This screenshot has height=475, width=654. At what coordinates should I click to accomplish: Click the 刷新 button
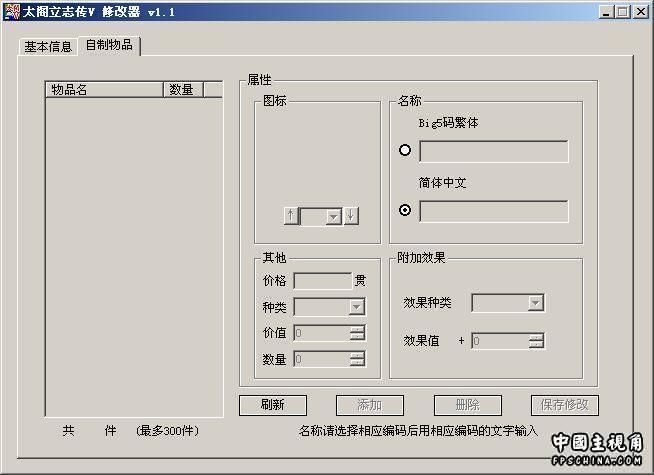(273, 405)
